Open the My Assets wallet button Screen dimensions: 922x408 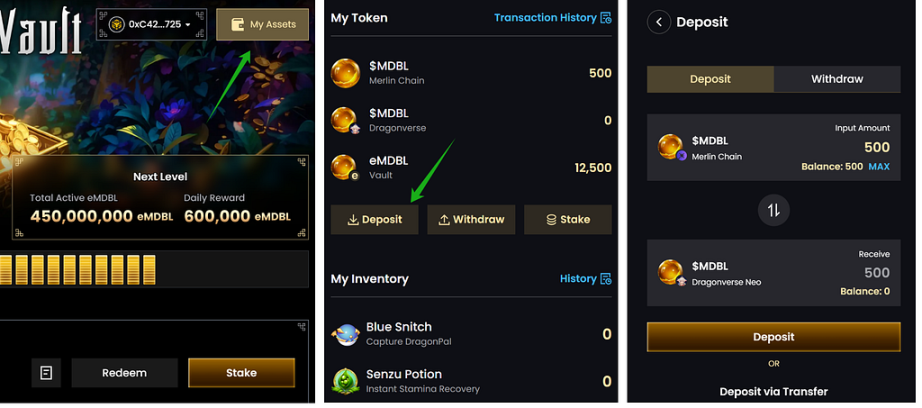262,25
